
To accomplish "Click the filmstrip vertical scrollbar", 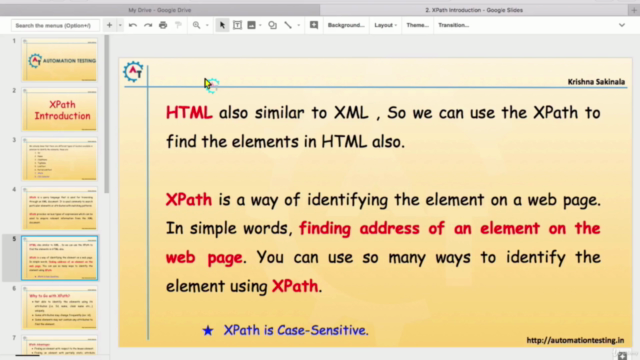I will coord(107,114).
